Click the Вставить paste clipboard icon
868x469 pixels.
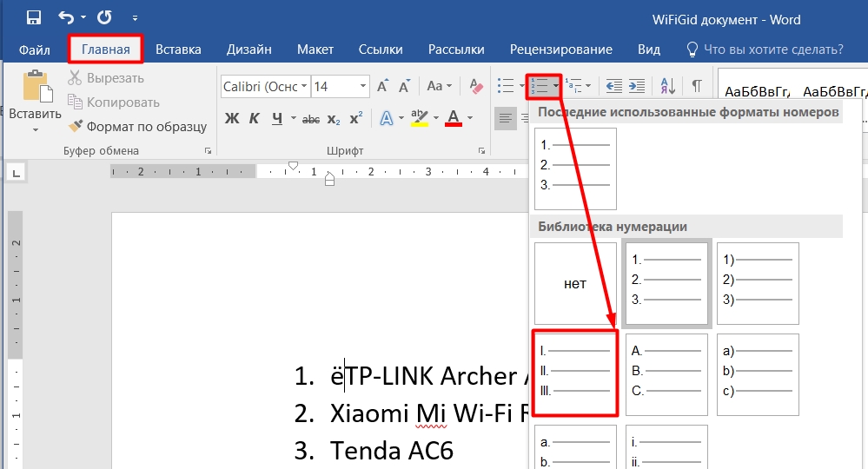click(36, 86)
